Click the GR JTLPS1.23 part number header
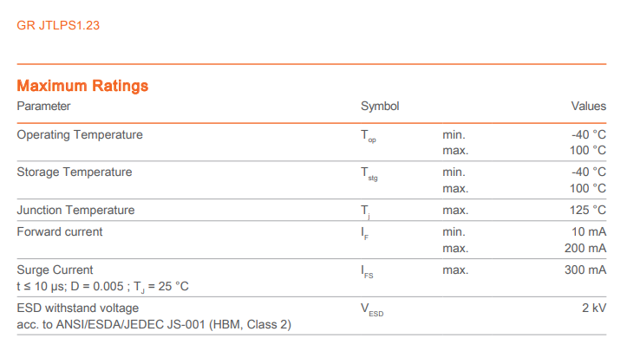627x364 pixels. pos(57,25)
